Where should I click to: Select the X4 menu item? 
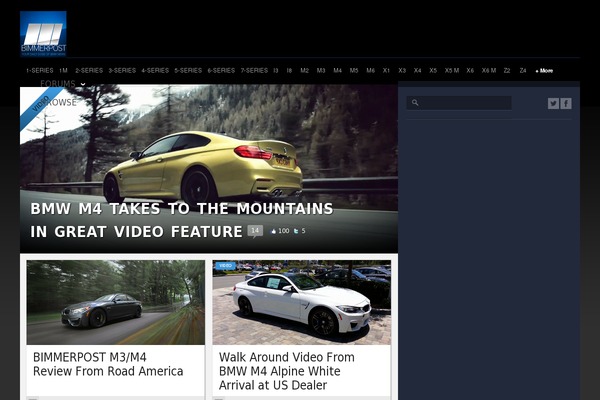417,70
